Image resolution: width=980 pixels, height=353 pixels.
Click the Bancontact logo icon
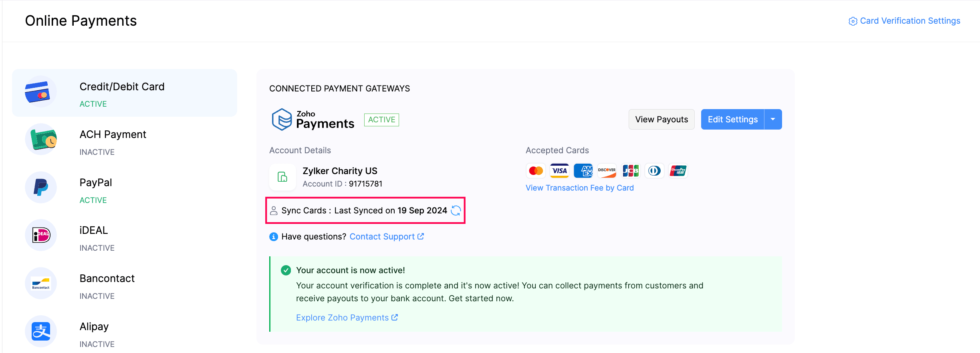(41, 284)
